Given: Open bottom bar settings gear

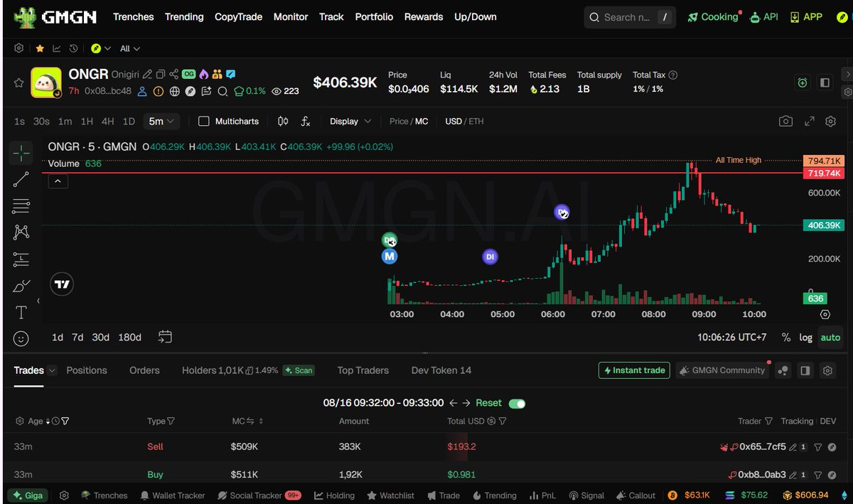Looking at the screenshot, I should click(x=64, y=495).
